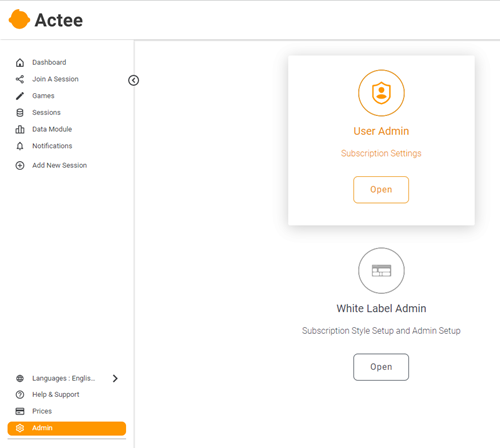Click the Add New Session plus icon
The height and width of the screenshot is (448, 500).
20,165
